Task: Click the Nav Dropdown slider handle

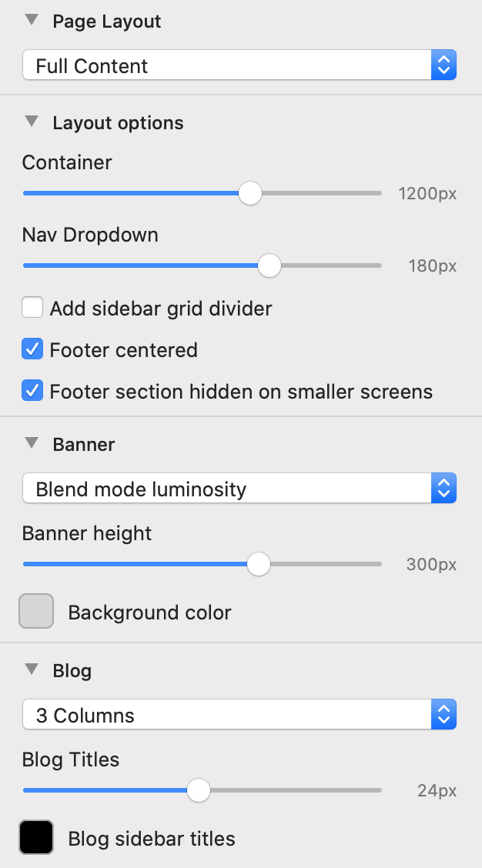Action: (269, 265)
